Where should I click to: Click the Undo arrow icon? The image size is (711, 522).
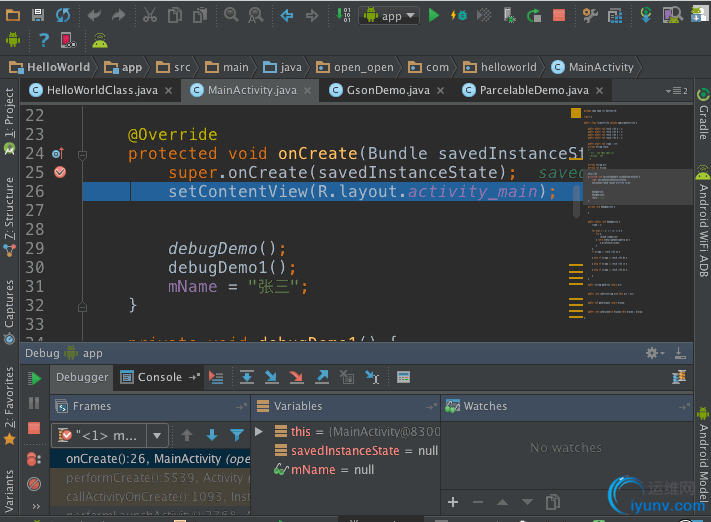(x=94, y=15)
